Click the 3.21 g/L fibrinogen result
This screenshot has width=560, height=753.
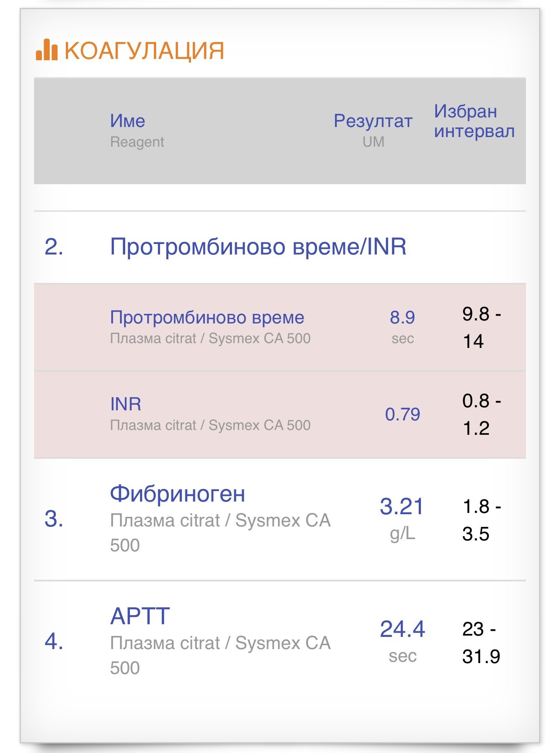[x=402, y=507]
